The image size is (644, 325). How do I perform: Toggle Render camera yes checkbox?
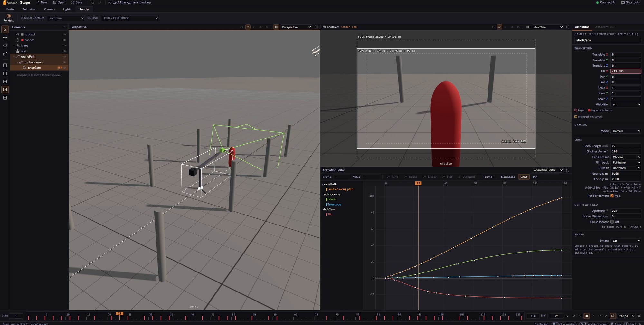(612, 196)
